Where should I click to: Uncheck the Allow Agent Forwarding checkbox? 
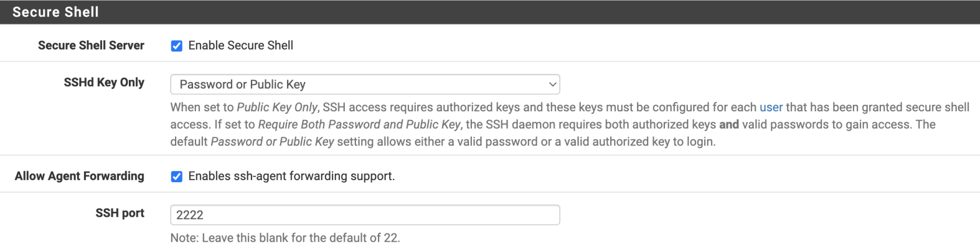coord(176,176)
